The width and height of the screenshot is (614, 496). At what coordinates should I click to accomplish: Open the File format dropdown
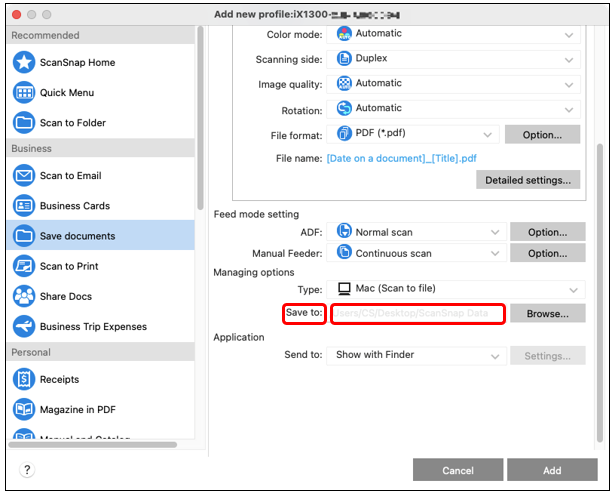tap(413, 134)
